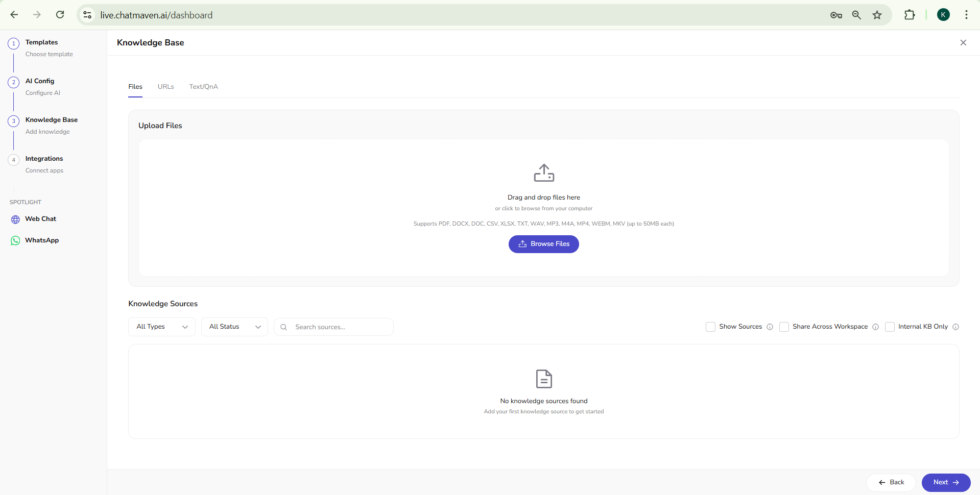Viewport: 980px width, 495px height.
Task: Enable Internal KB Only
Action: (x=890, y=327)
